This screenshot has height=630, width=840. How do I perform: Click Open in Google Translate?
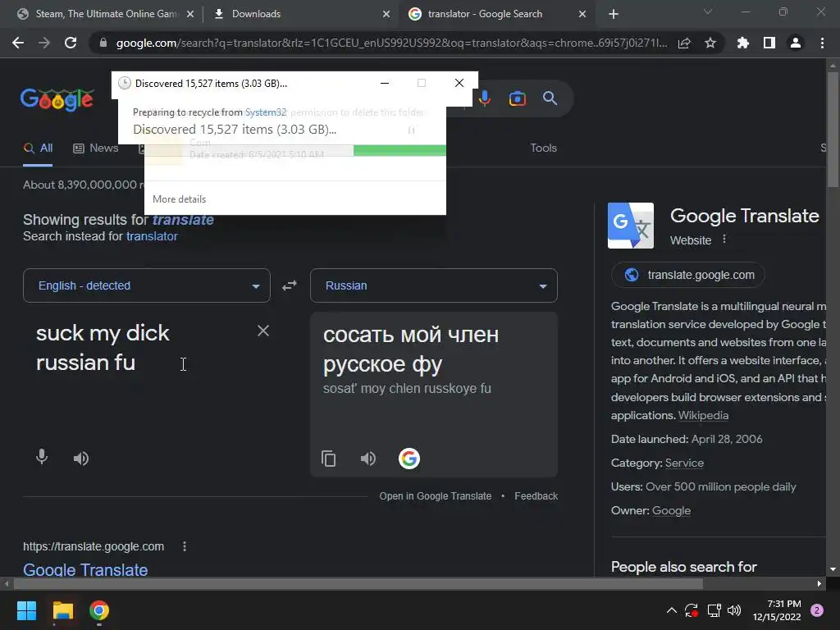(435, 496)
